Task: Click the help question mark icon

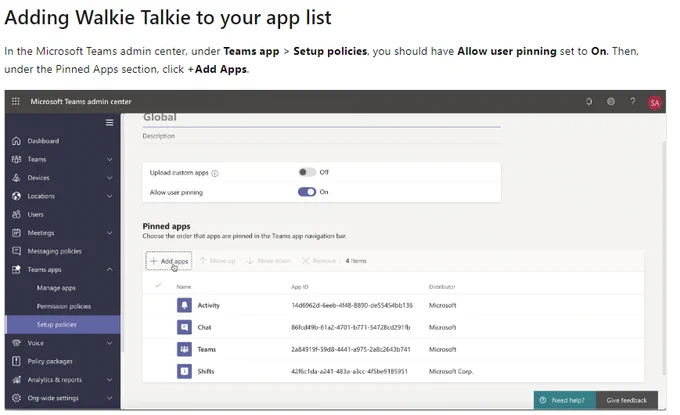Action: tap(633, 101)
